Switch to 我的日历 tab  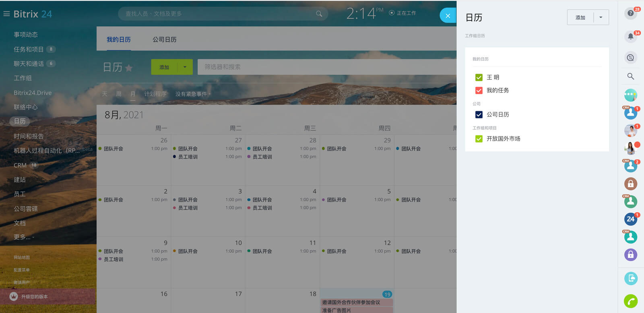(x=119, y=39)
